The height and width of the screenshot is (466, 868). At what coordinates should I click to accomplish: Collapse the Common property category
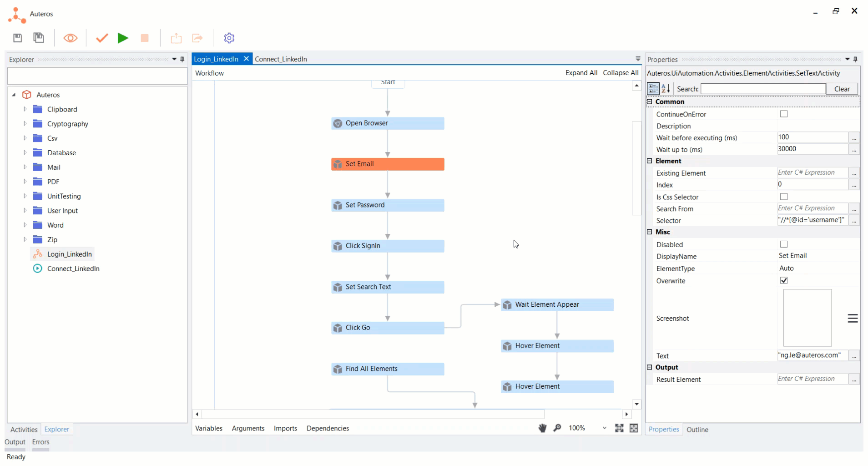point(650,101)
